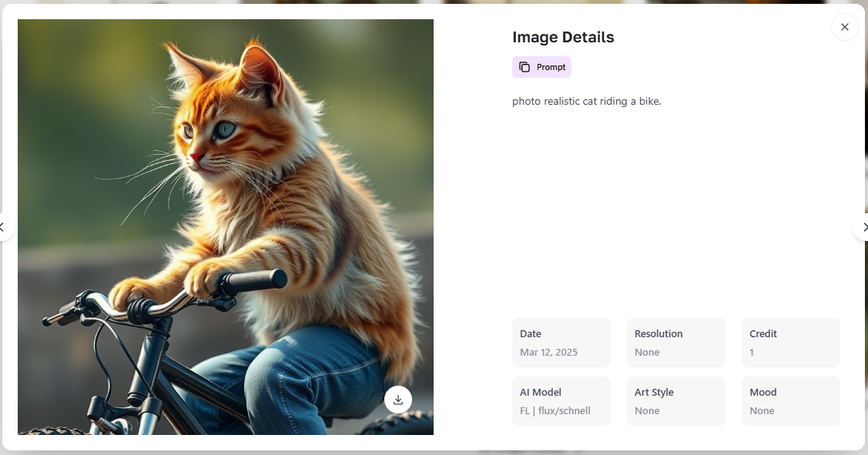Click the Image Details heading
Image resolution: width=868 pixels, height=455 pixels.
pos(562,37)
